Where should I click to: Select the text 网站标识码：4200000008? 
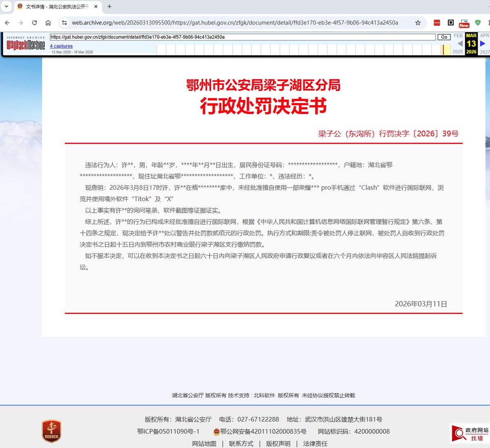(x=354, y=432)
